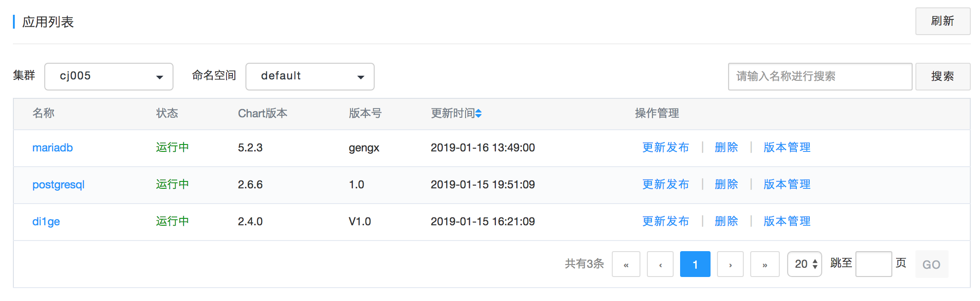Open 版本管理 for di1ge
This screenshot has height=301, width=980.
(x=787, y=222)
